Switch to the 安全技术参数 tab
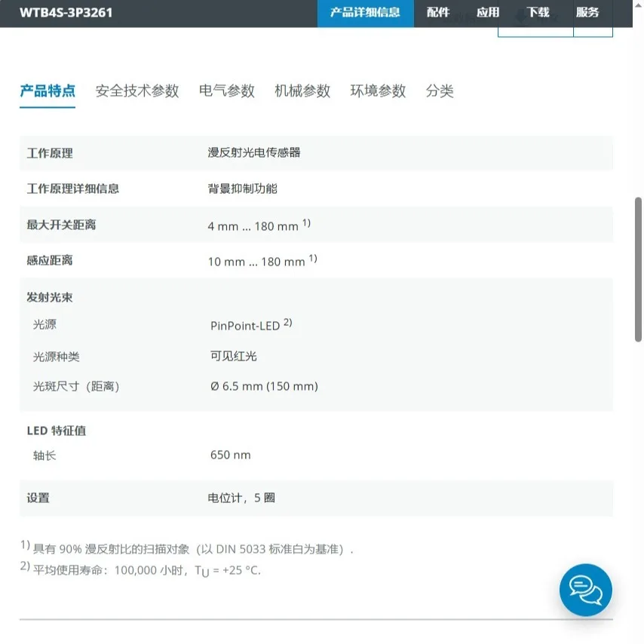Viewport: 644px width, 644px height. tap(137, 91)
